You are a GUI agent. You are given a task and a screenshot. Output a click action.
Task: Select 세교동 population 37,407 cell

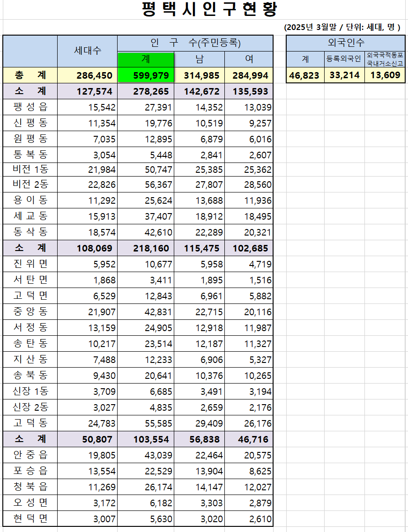(x=146, y=216)
